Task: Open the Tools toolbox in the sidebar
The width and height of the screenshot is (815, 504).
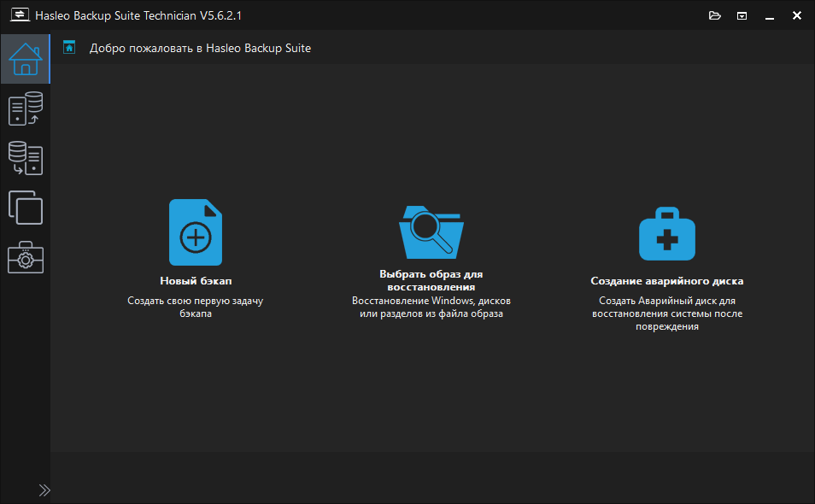Action: point(25,257)
